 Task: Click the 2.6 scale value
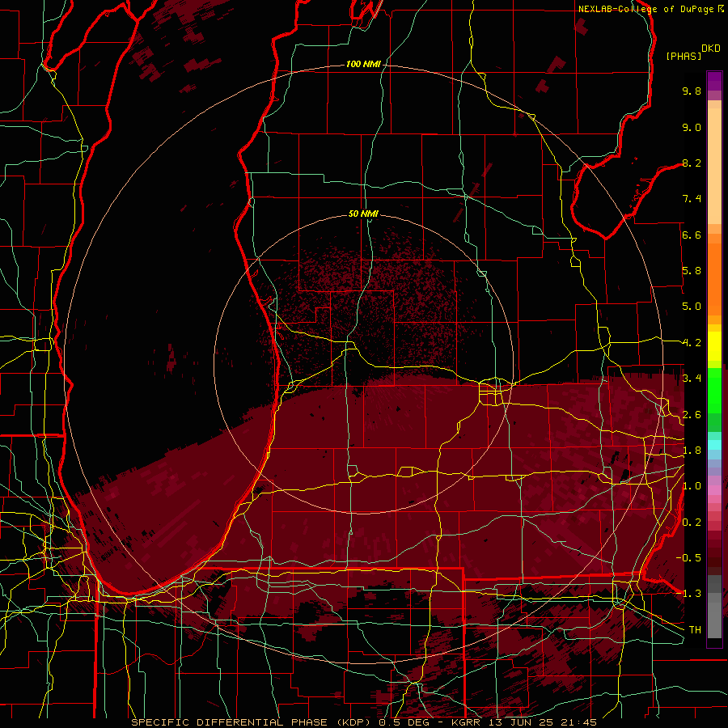(692, 415)
